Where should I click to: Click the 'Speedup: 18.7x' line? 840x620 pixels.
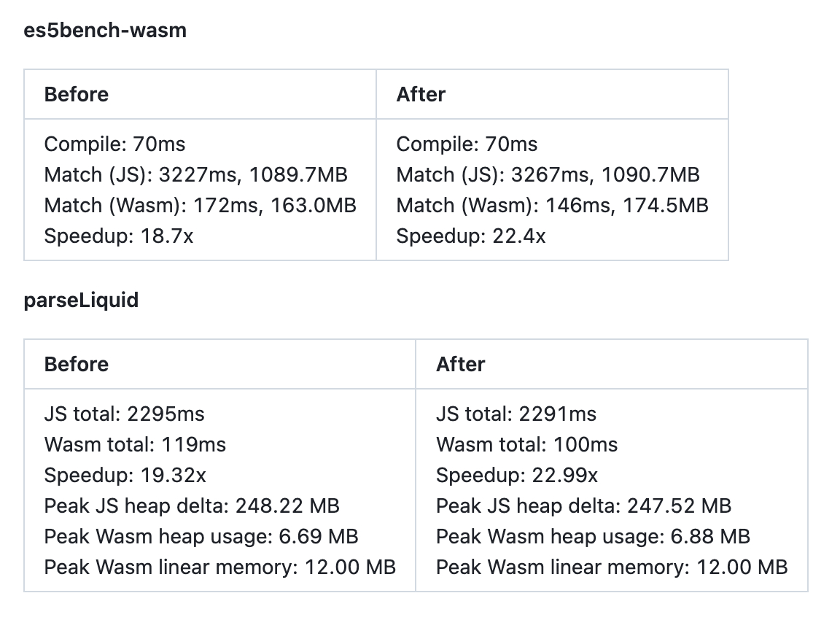pos(119,236)
